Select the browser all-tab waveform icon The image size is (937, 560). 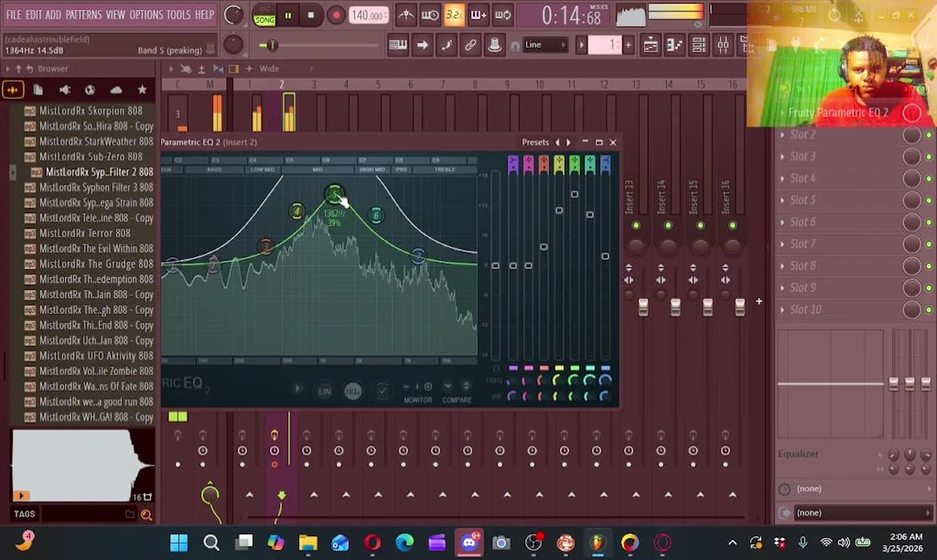click(12, 90)
